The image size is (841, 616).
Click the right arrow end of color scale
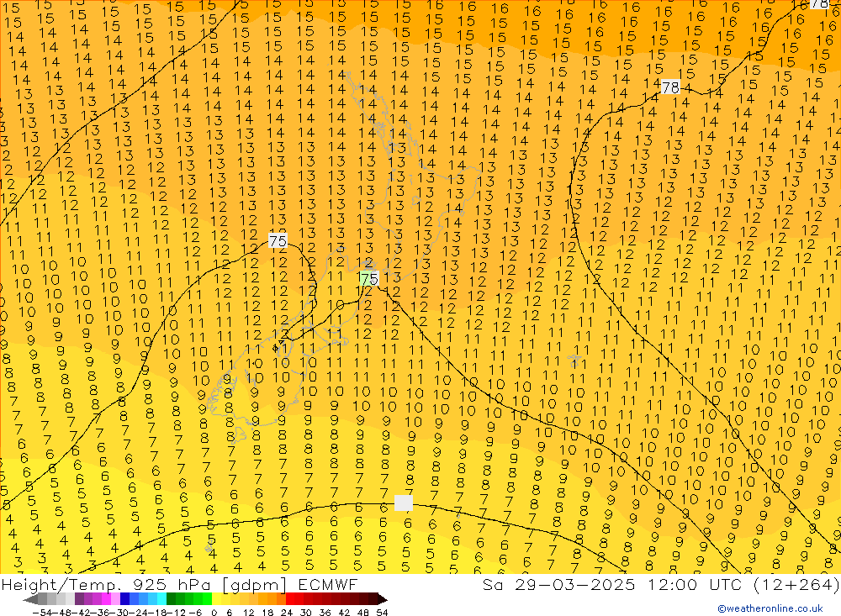tap(382, 599)
